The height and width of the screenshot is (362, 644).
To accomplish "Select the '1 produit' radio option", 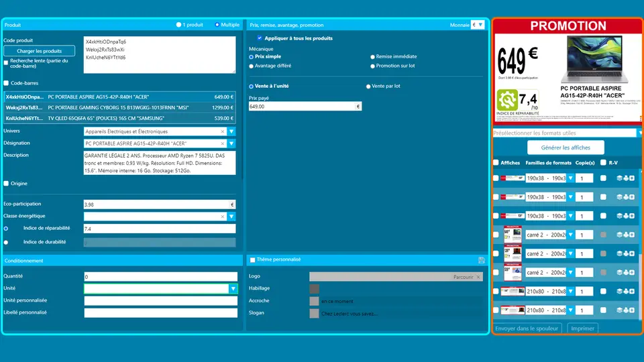I will (178, 25).
